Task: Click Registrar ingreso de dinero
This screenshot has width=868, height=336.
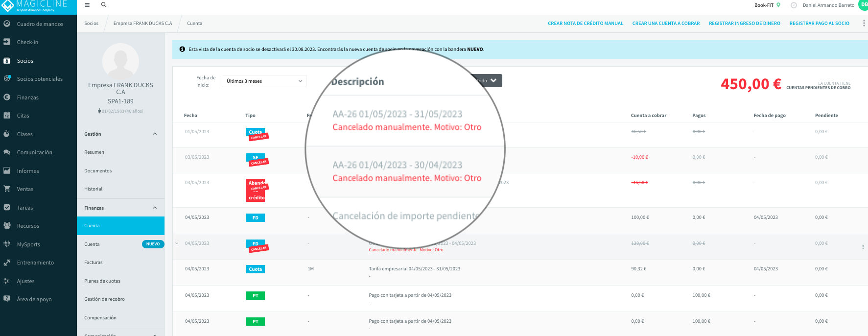Action: point(744,24)
